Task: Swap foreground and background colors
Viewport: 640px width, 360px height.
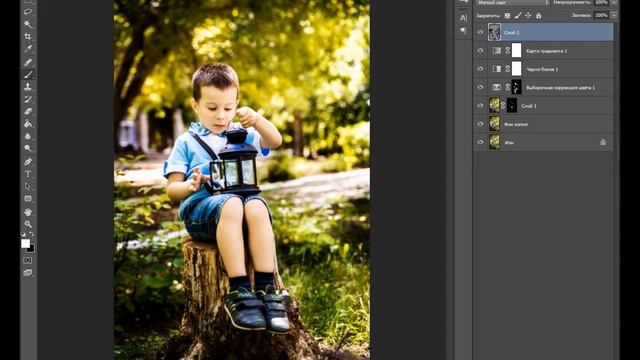Action: point(32,234)
